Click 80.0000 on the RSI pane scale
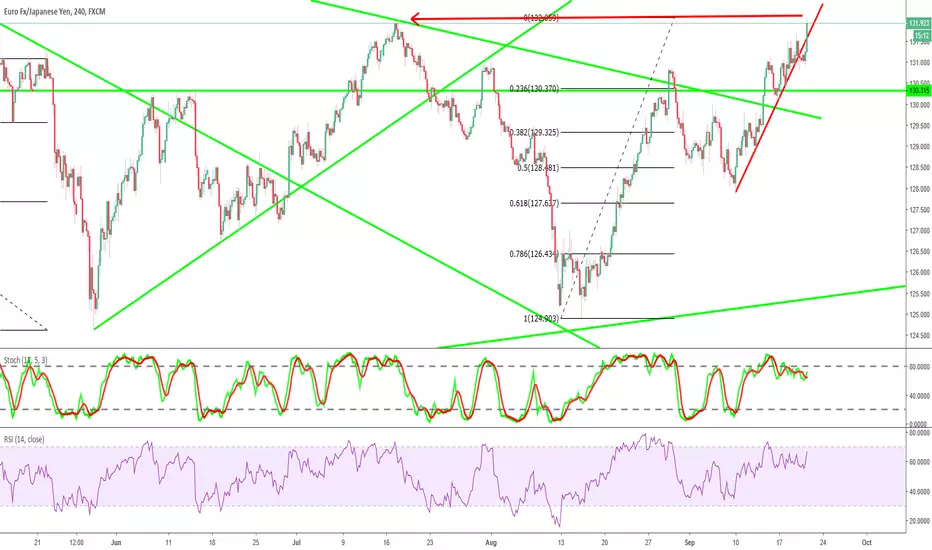This screenshot has width=932, height=550. coord(919,433)
